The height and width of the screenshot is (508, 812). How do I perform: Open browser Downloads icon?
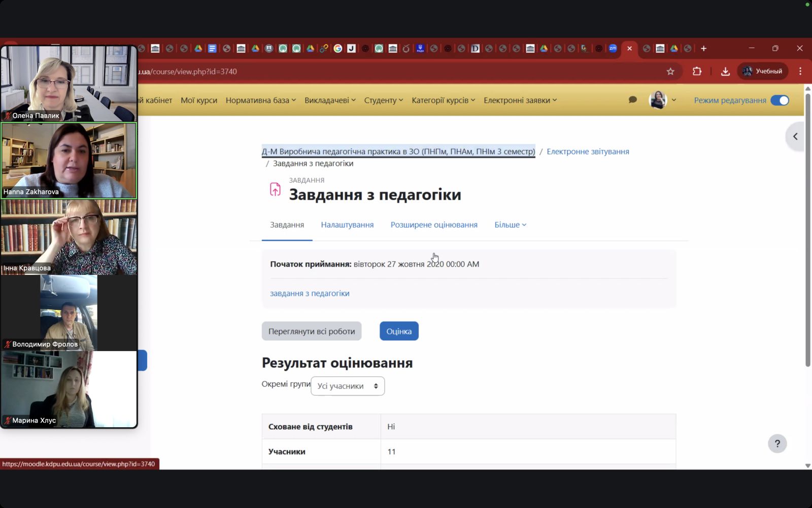(725, 71)
